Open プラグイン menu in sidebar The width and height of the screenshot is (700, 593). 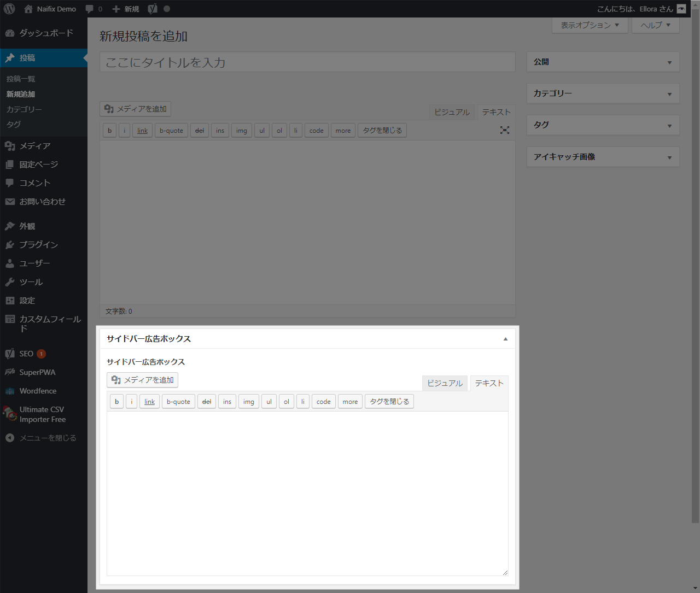(44, 245)
